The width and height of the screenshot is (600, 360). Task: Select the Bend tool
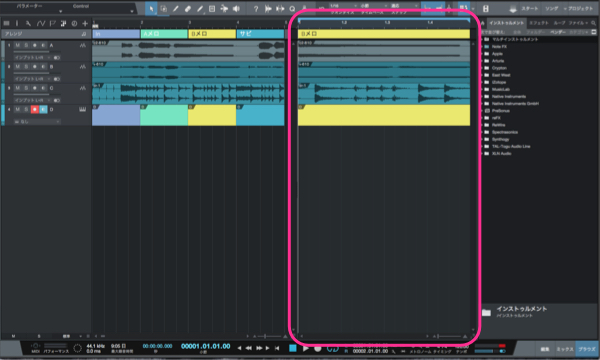click(x=224, y=8)
